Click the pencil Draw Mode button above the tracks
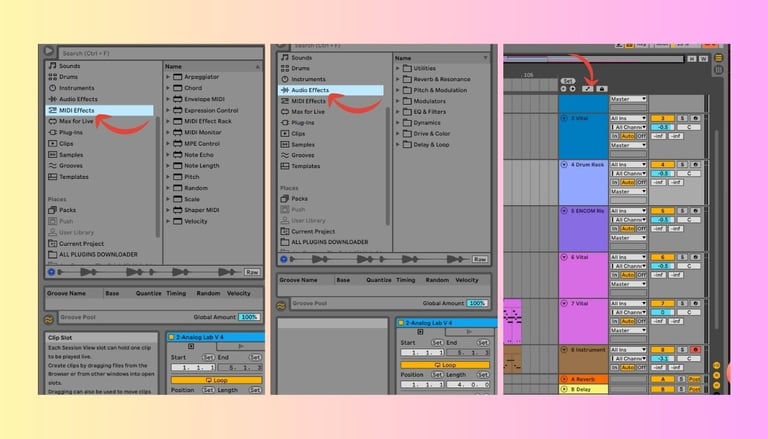Viewport: 768px width, 439px height. point(588,89)
